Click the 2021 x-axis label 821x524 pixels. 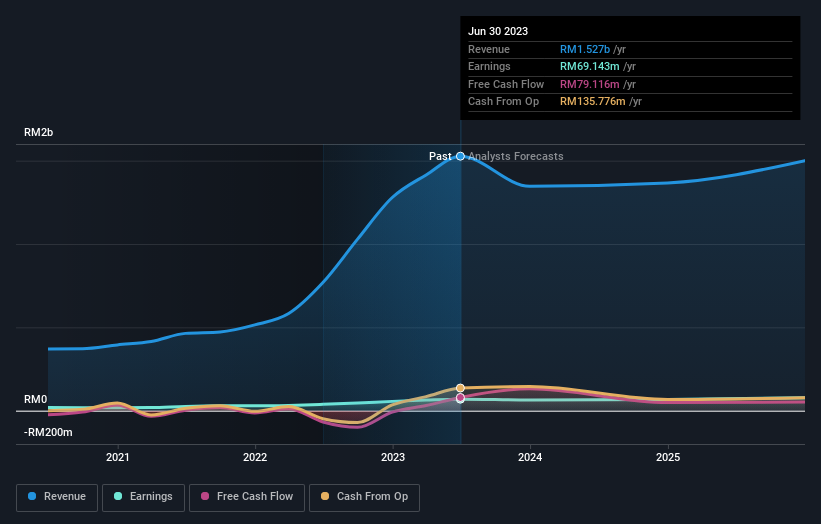click(x=118, y=458)
